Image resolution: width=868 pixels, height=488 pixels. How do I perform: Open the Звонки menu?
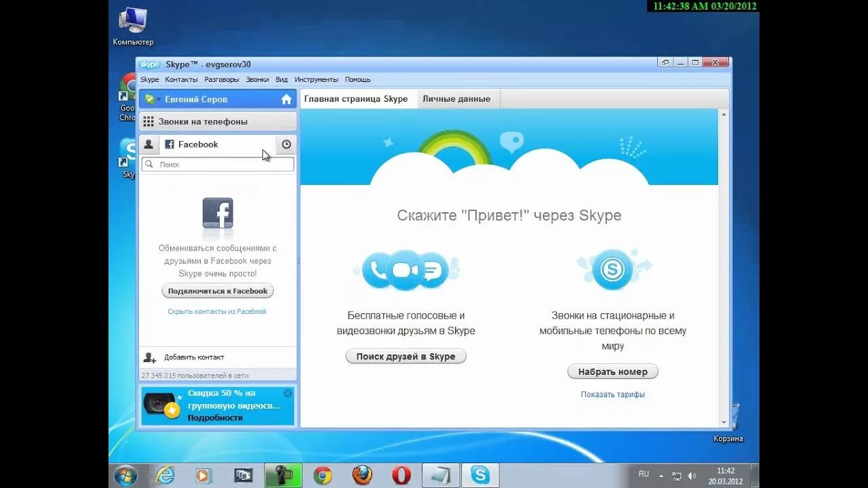[x=257, y=79]
